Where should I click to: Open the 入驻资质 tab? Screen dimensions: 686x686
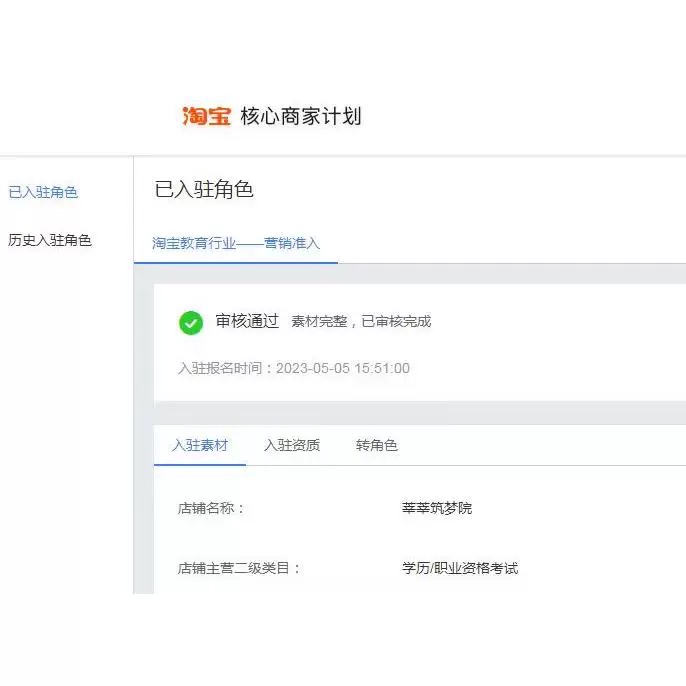click(292, 445)
